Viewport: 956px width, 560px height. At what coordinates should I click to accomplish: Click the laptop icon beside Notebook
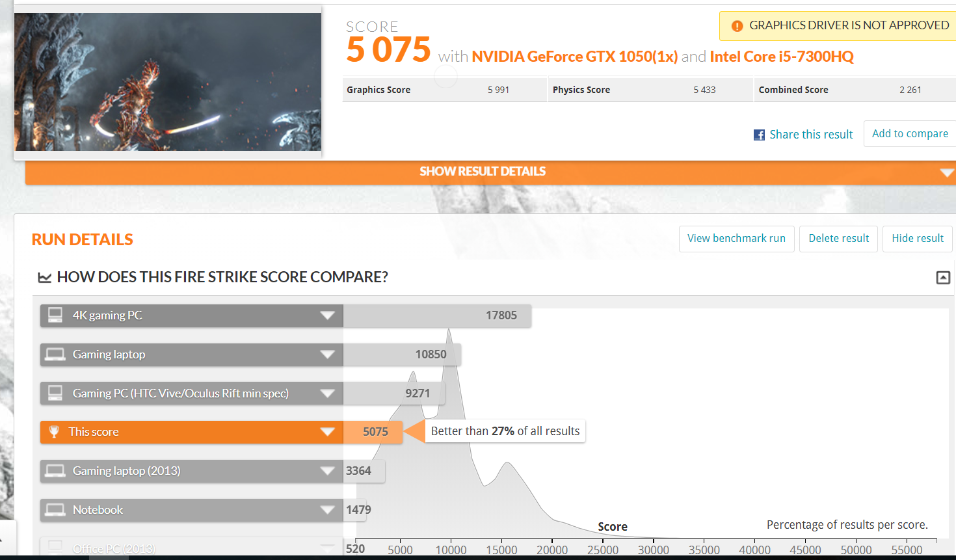coord(55,510)
